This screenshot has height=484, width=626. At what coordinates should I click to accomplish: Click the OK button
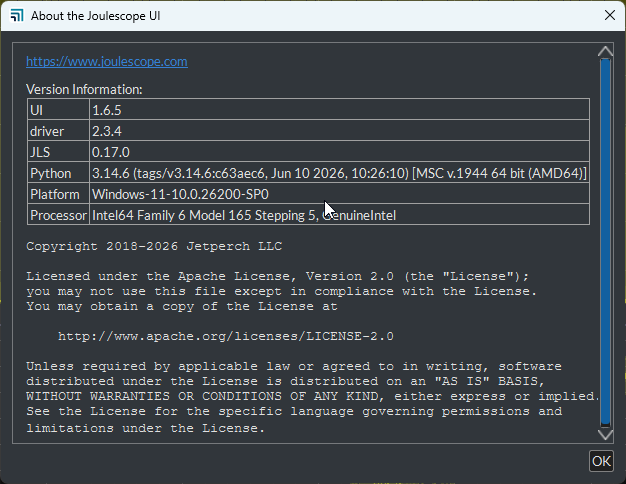(601, 461)
